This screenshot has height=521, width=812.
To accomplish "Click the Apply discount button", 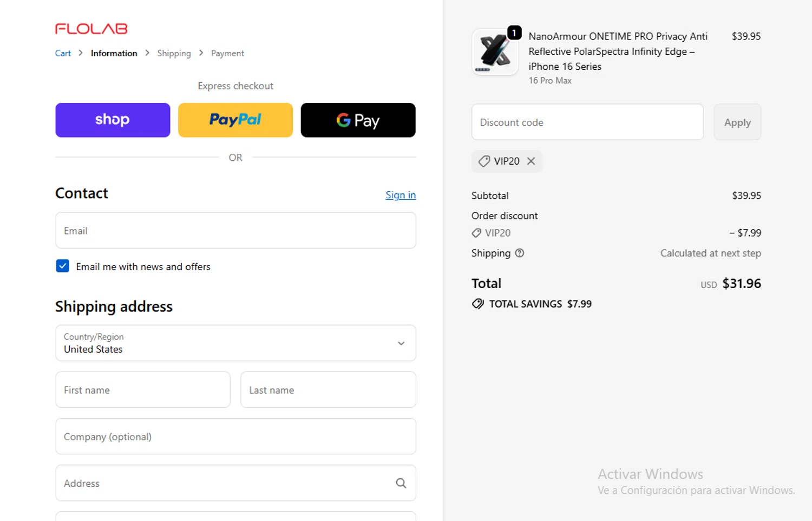I will pos(737,122).
